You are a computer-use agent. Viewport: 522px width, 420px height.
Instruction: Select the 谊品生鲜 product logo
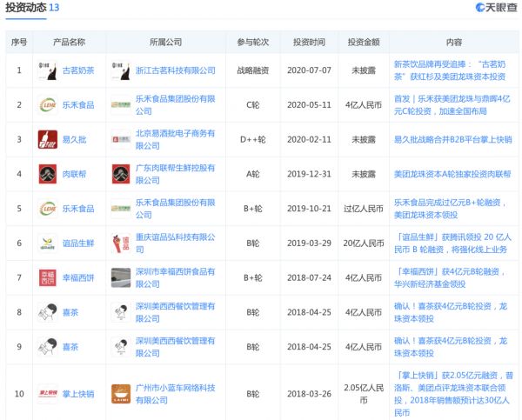(47, 243)
